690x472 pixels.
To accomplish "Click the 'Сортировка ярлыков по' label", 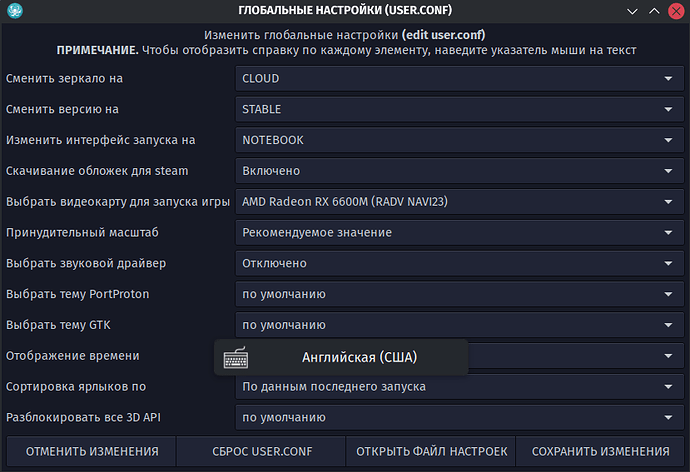I will click(x=76, y=387).
